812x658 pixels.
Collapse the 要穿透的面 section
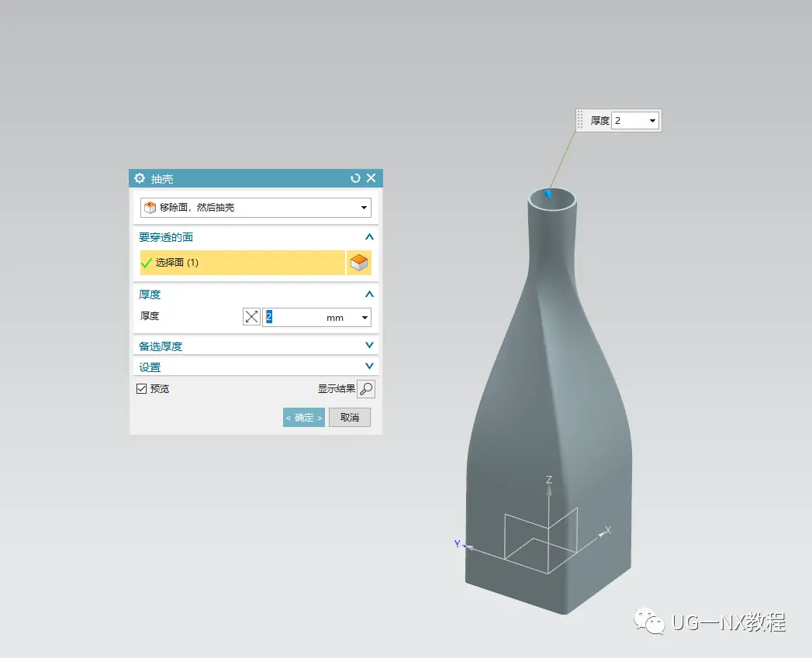coord(369,237)
